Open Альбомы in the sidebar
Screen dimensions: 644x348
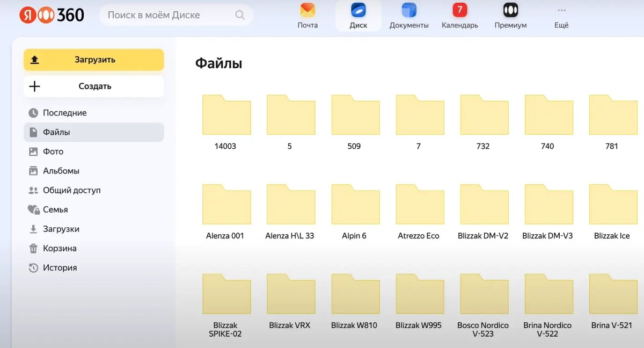point(93,171)
